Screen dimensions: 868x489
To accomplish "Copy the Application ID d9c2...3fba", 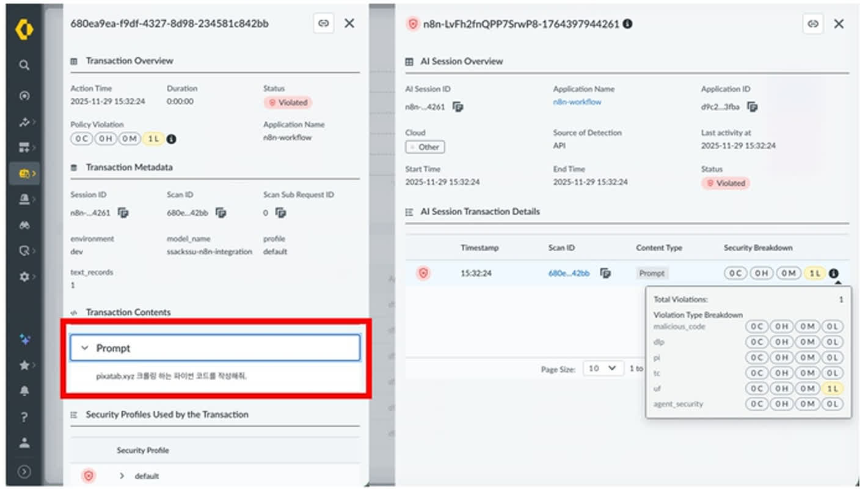I will [x=753, y=107].
